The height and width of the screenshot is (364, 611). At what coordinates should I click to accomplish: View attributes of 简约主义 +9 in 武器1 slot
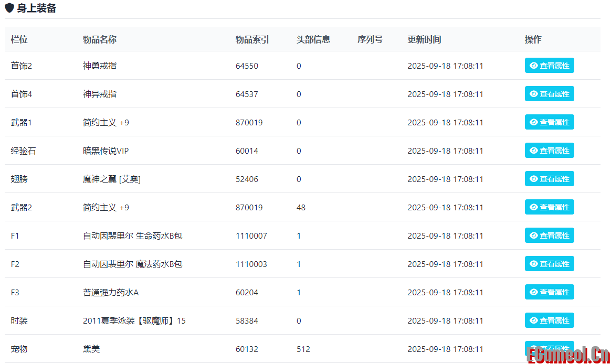point(549,122)
